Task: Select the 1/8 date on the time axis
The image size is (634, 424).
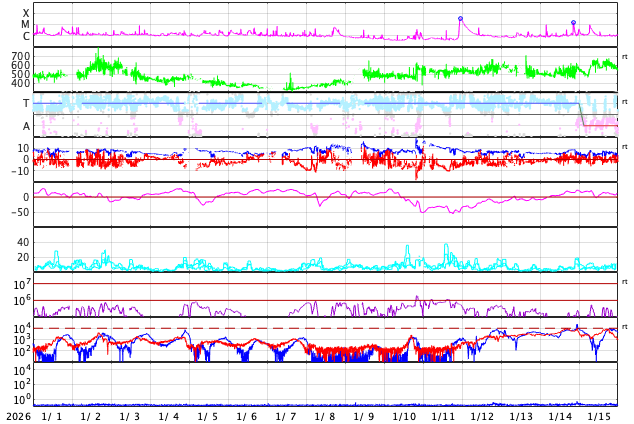Action: coord(325,416)
